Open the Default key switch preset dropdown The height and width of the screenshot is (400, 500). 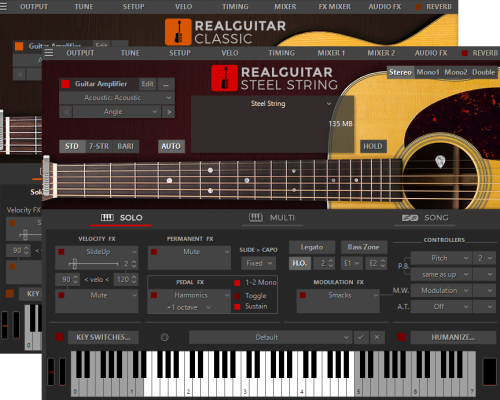tap(270, 337)
